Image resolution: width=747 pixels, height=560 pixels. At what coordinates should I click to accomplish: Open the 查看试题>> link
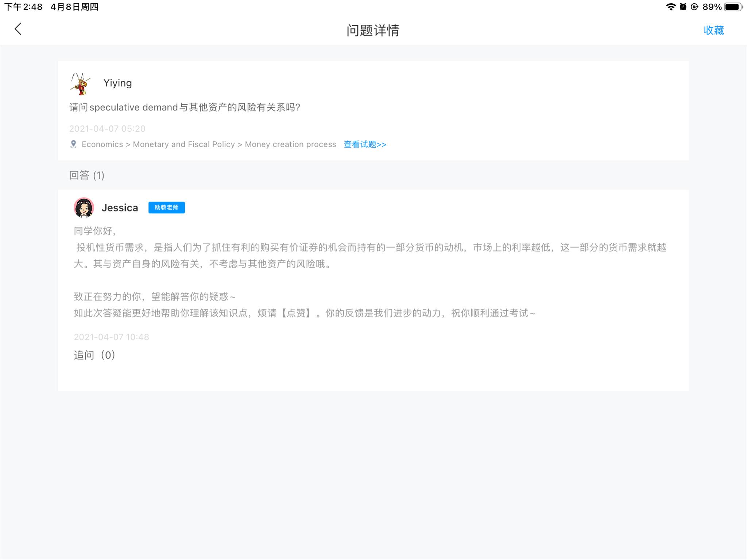pos(365,144)
